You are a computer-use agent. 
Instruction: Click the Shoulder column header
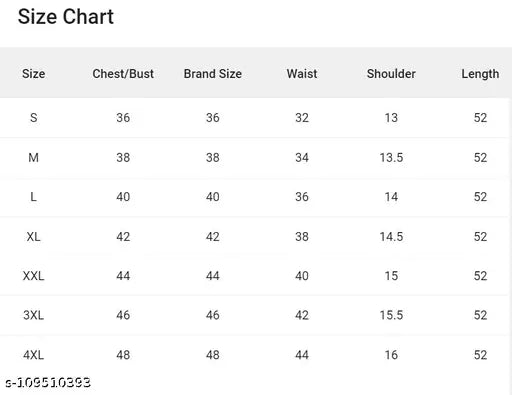(x=391, y=74)
